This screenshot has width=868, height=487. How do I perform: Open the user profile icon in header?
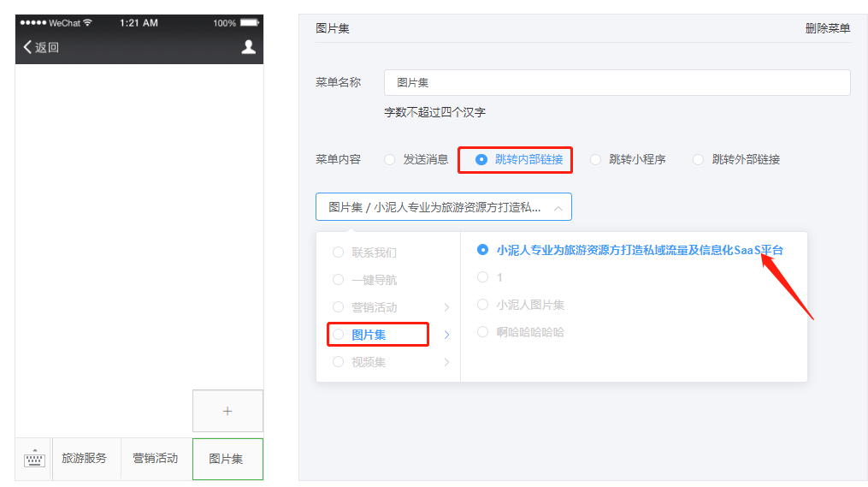248,47
